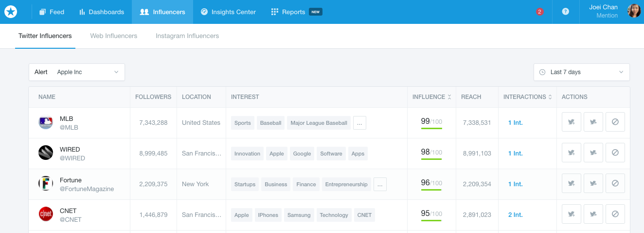Image resolution: width=644 pixels, height=233 pixels.
Task: Expand more interests for MLB
Action: (359, 123)
